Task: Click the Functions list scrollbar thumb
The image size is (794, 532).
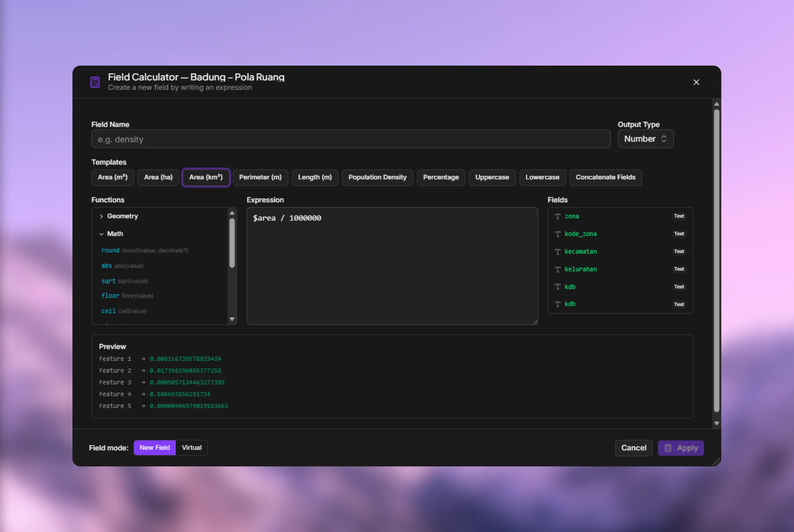Action: (232, 243)
